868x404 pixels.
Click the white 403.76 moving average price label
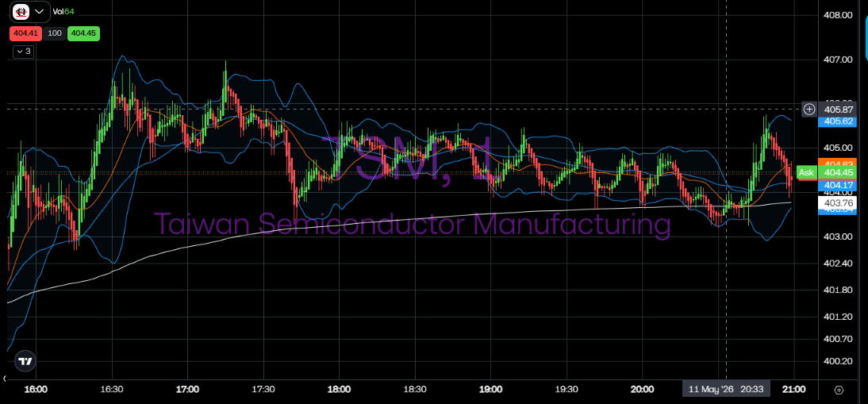(x=837, y=202)
